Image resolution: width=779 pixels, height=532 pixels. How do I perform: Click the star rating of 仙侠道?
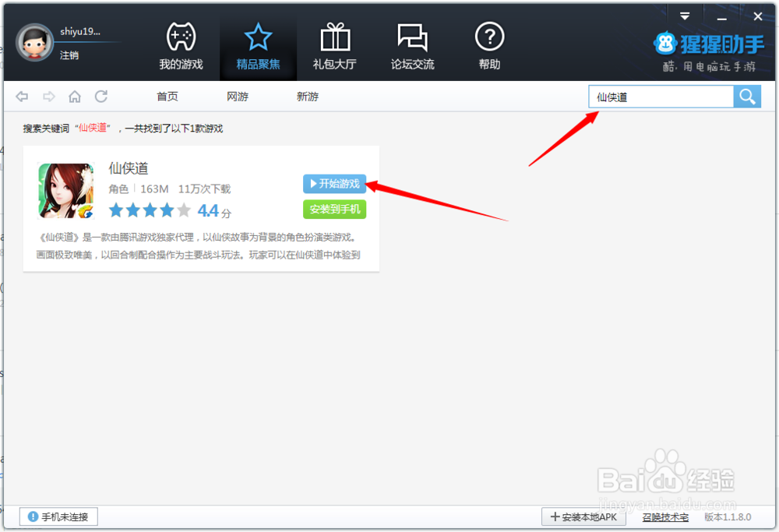point(150,210)
